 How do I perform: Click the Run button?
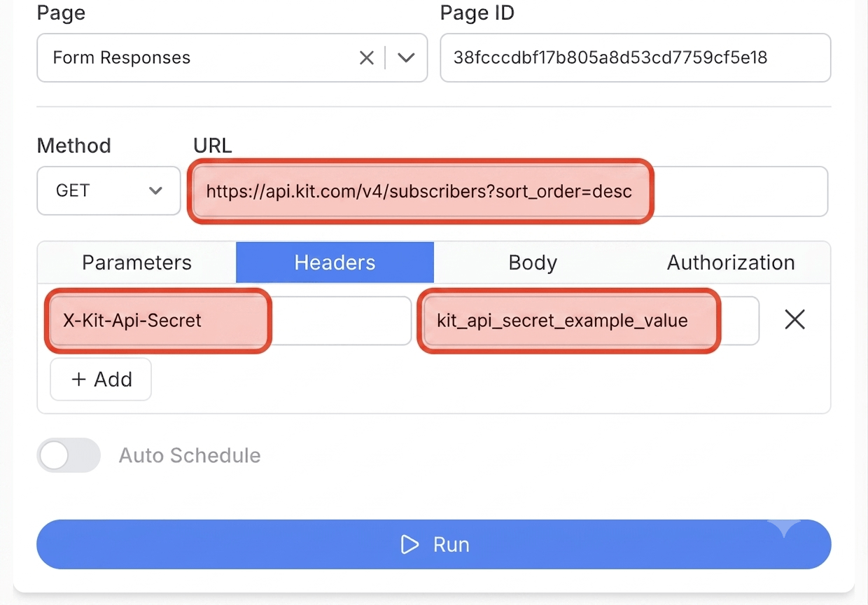pyautogui.click(x=434, y=544)
